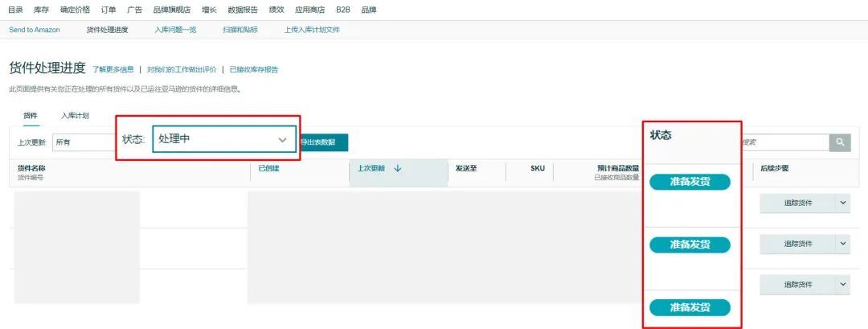The width and height of the screenshot is (868, 329).
Task: Click the 了解更多信息 link
Action: pos(113,70)
